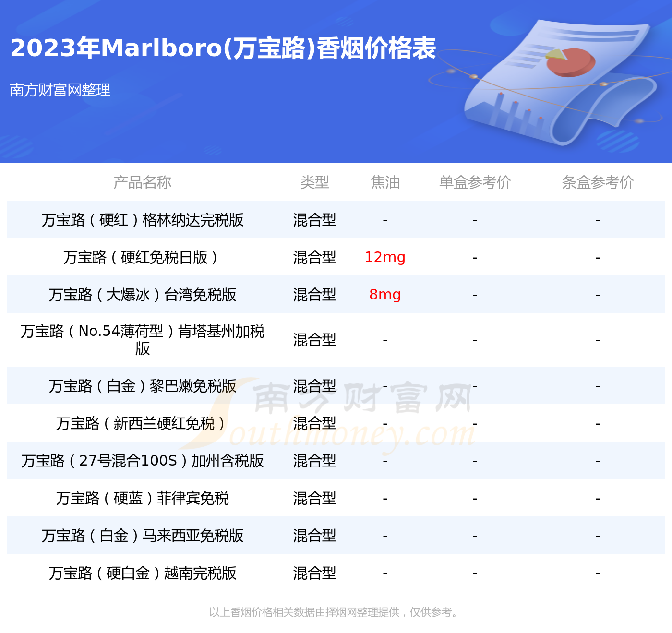Image resolution: width=672 pixels, height=633 pixels.
Task: Click 混合型 in the 硬蓝菲律宾免税 row
Action: click(315, 498)
